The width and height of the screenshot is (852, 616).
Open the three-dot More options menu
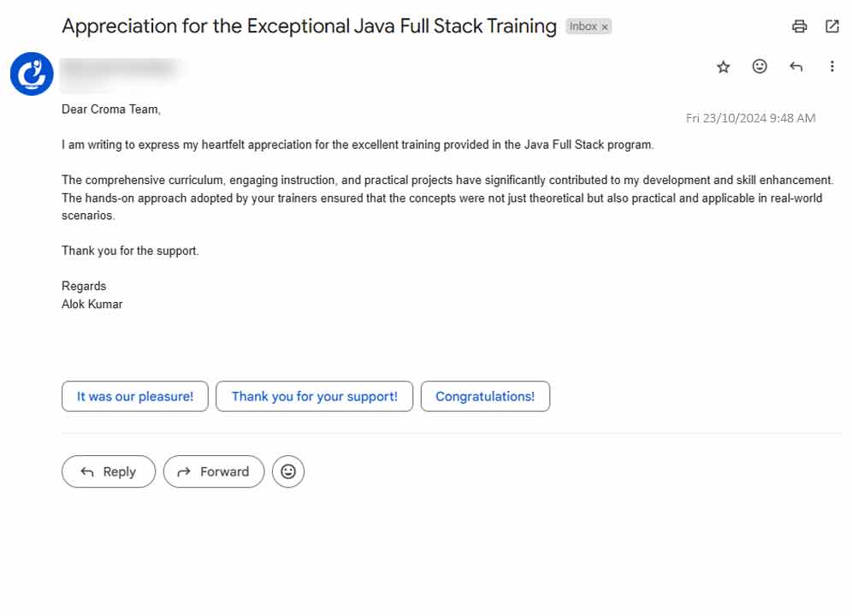pos(831,67)
